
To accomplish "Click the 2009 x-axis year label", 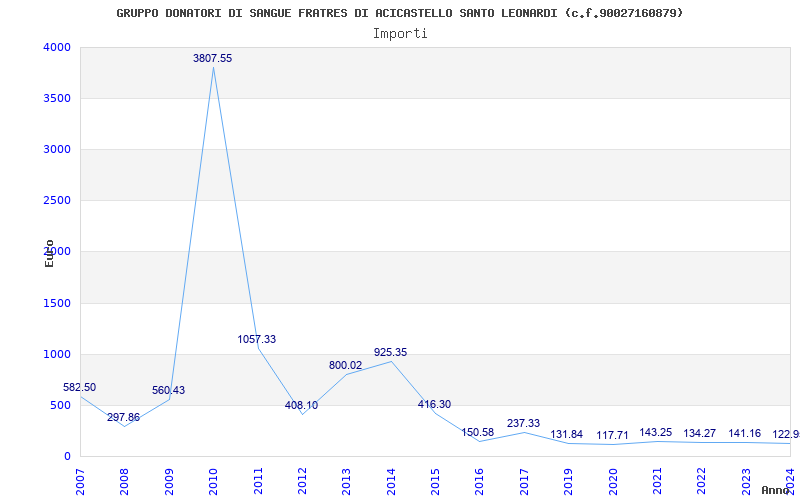I will tap(168, 481).
